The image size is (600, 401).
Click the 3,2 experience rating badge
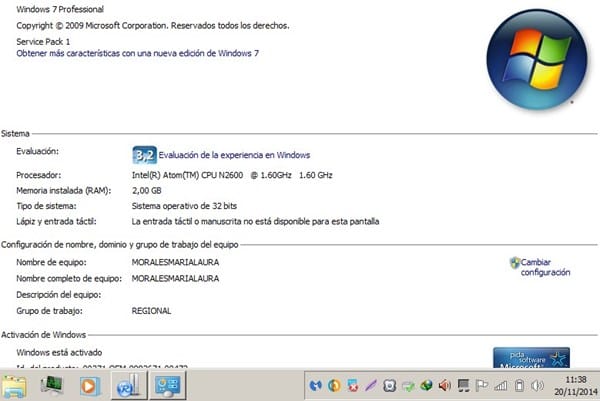point(144,155)
